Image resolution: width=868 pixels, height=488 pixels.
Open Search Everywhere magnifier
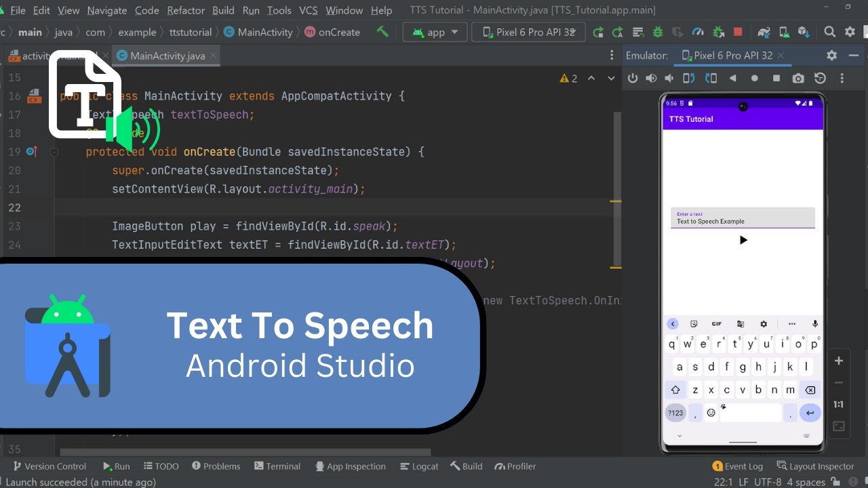(829, 32)
